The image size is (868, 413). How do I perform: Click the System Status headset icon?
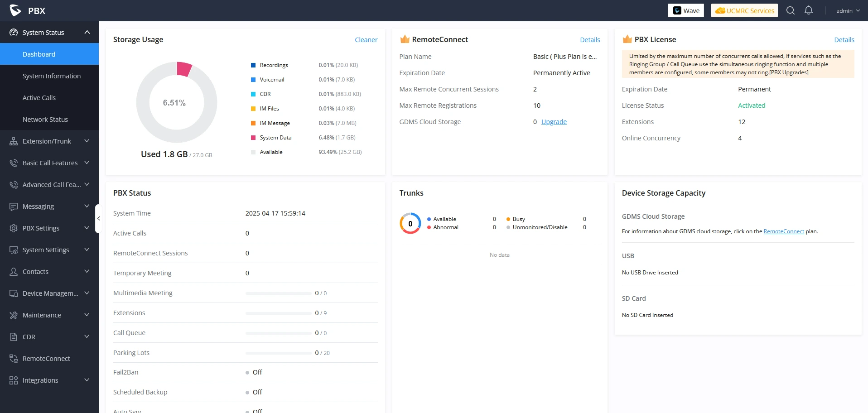[14, 33]
